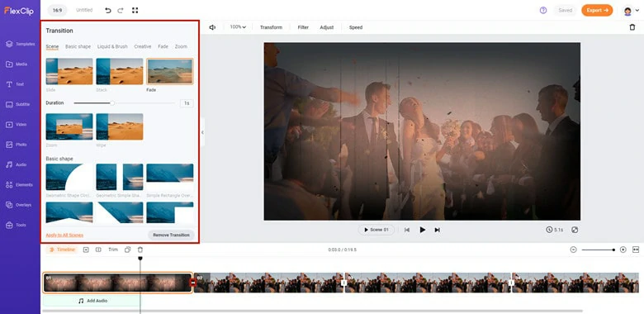Screen dimensions: 644x314
Task: Open the Transform option
Action: point(271,27)
